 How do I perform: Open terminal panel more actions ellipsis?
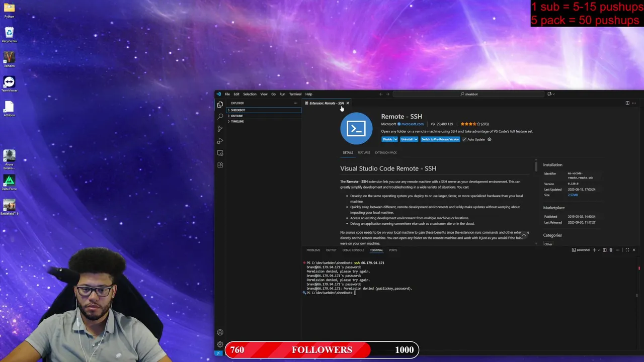coord(618,250)
